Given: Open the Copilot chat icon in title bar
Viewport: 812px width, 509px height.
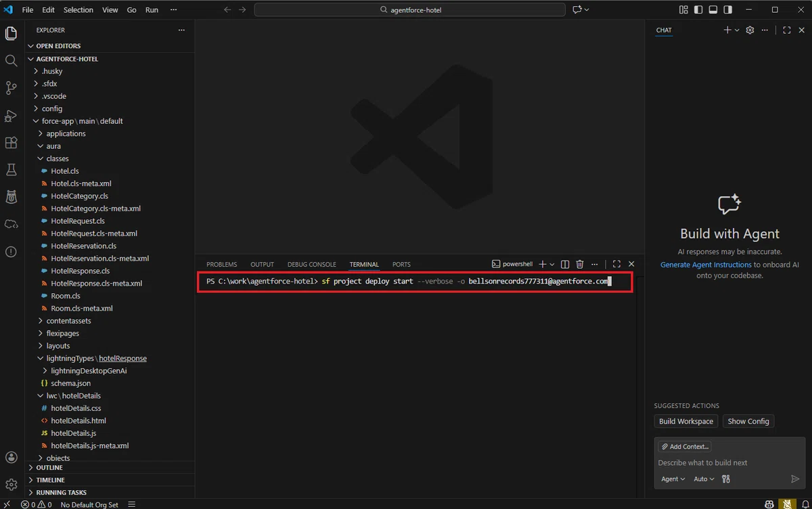Looking at the screenshot, I should pyautogui.click(x=577, y=9).
